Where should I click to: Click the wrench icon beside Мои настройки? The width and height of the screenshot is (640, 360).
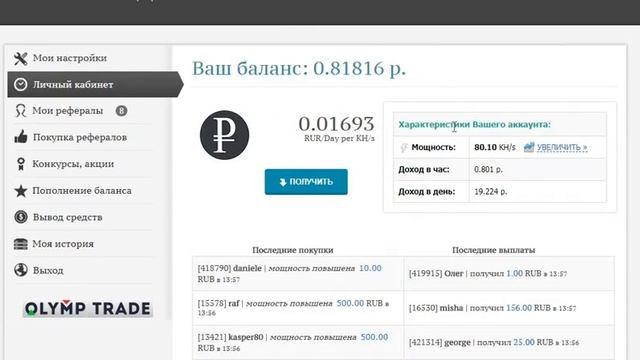pos(20,58)
